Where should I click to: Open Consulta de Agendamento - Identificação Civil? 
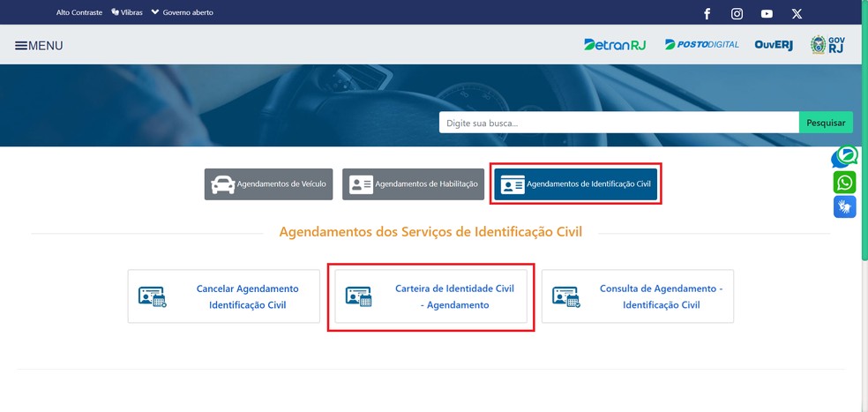point(638,296)
